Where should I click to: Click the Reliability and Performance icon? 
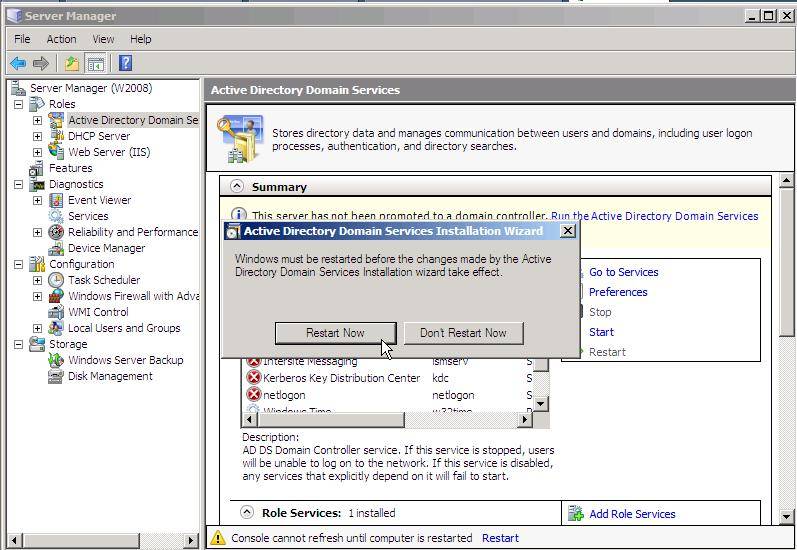(56, 232)
